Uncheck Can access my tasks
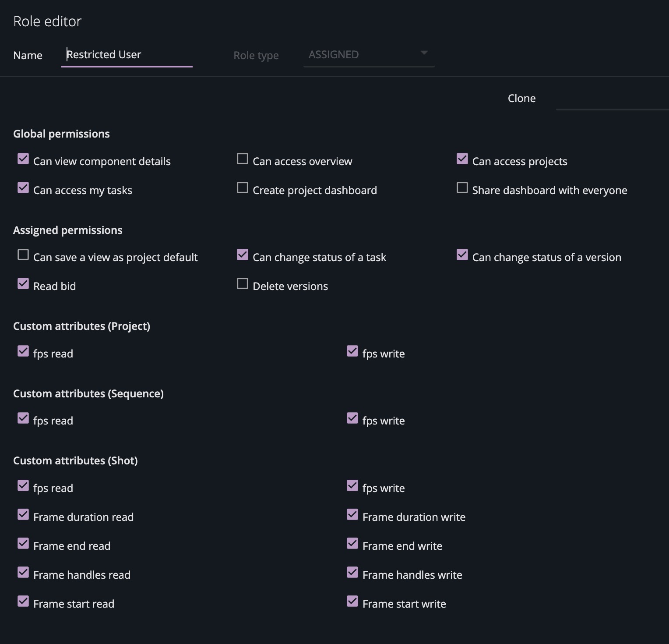This screenshot has width=669, height=644. pyautogui.click(x=23, y=188)
